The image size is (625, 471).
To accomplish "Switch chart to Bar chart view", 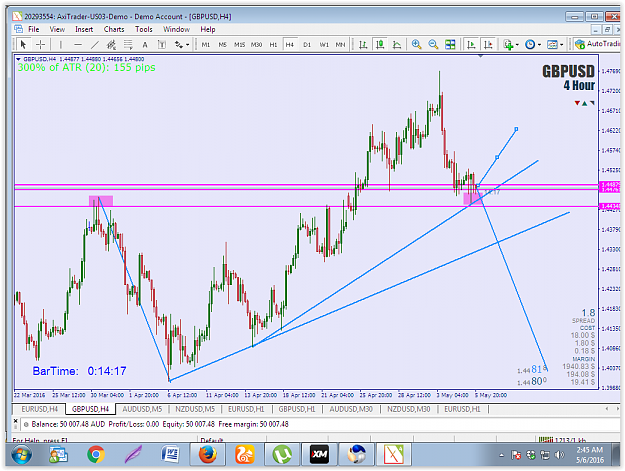I will (x=363, y=44).
